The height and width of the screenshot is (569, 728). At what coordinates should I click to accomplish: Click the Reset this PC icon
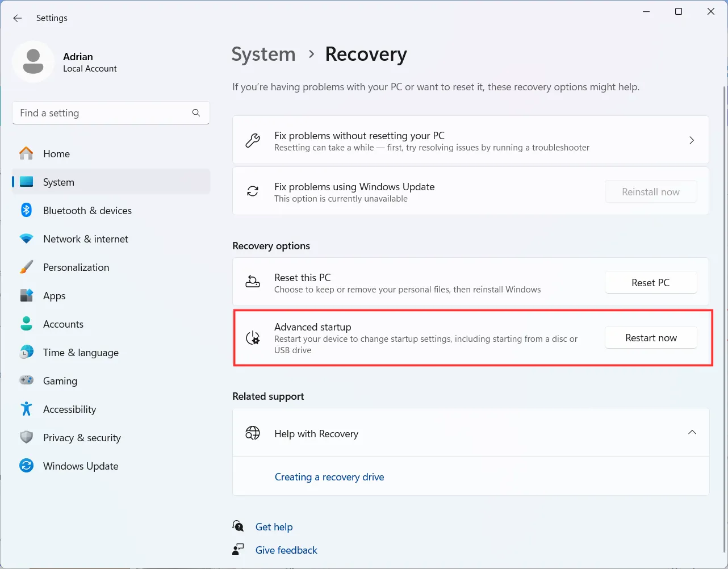(x=253, y=282)
